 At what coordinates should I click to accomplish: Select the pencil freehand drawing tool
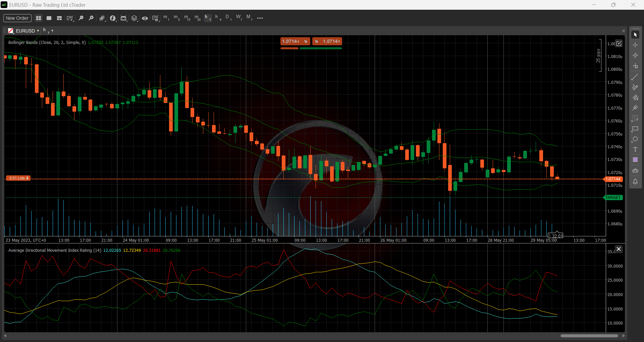coord(635,87)
